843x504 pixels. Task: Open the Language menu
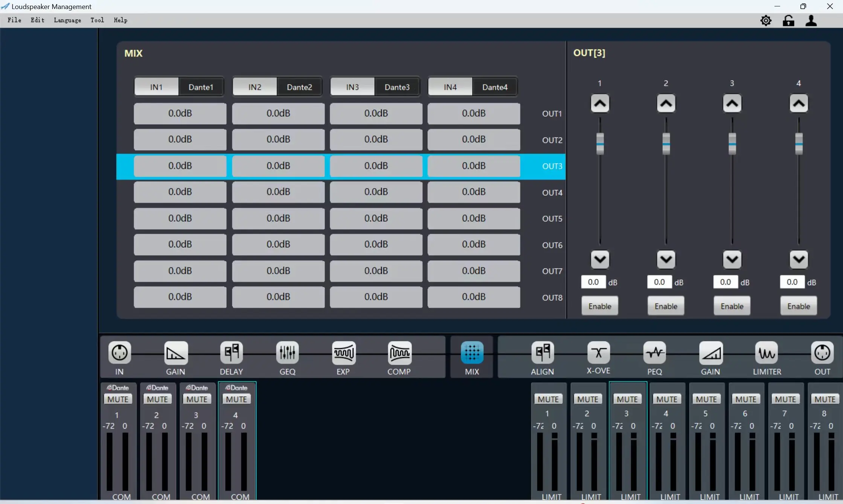[x=67, y=20]
